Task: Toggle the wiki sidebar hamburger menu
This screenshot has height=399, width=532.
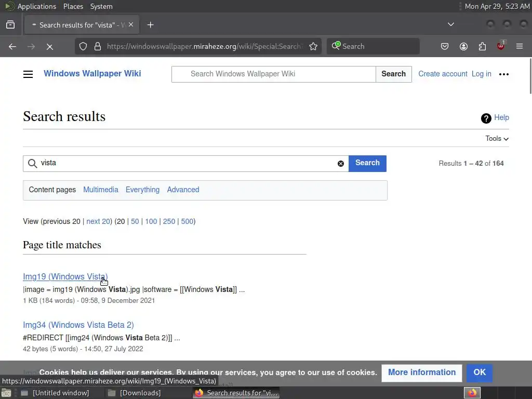Action: (28, 74)
